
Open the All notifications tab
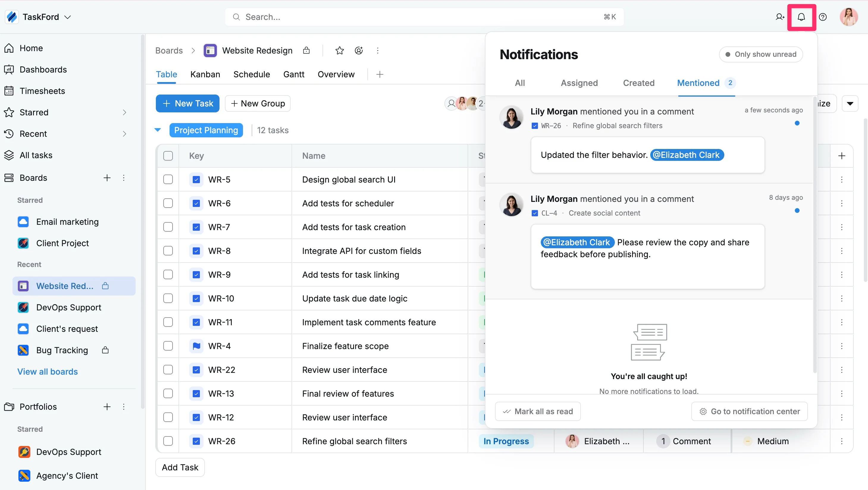tap(520, 83)
